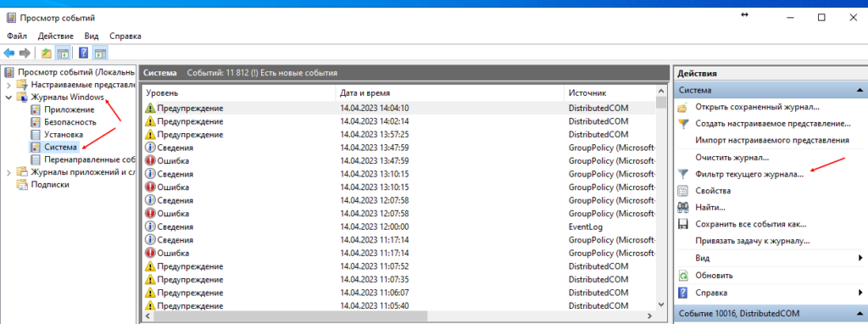Open the Действие menu
The image size is (868, 324).
point(55,36)
